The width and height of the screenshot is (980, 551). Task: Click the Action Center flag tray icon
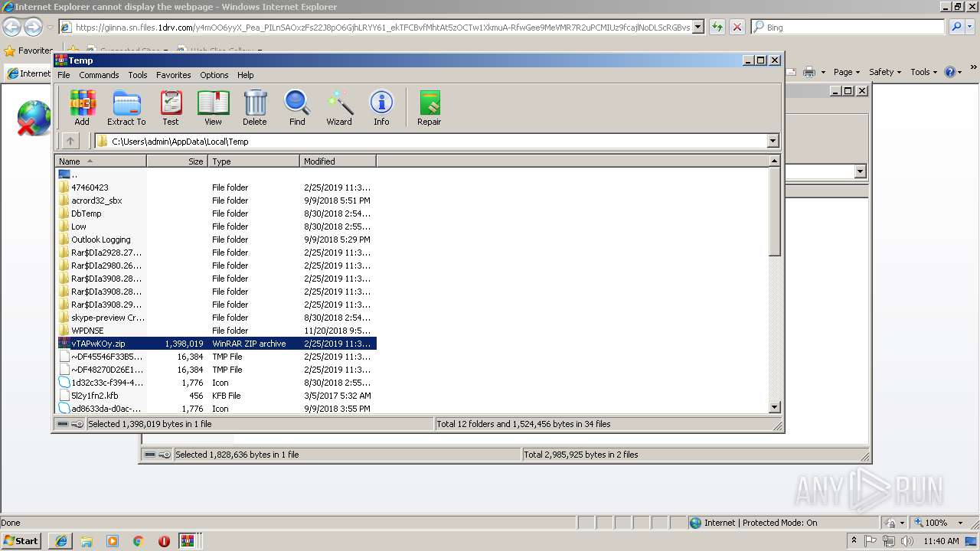(871, 541)
